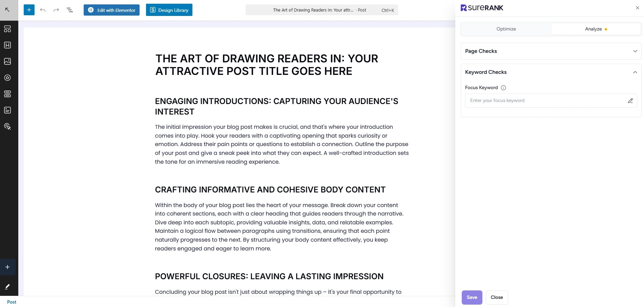Click the Engaging Introductions heading

[276, 106]
